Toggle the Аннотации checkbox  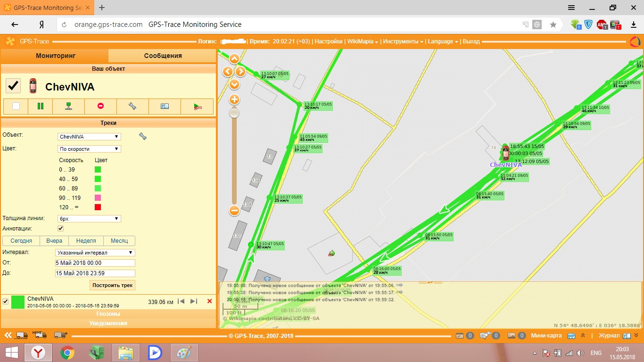click(60, 228)
